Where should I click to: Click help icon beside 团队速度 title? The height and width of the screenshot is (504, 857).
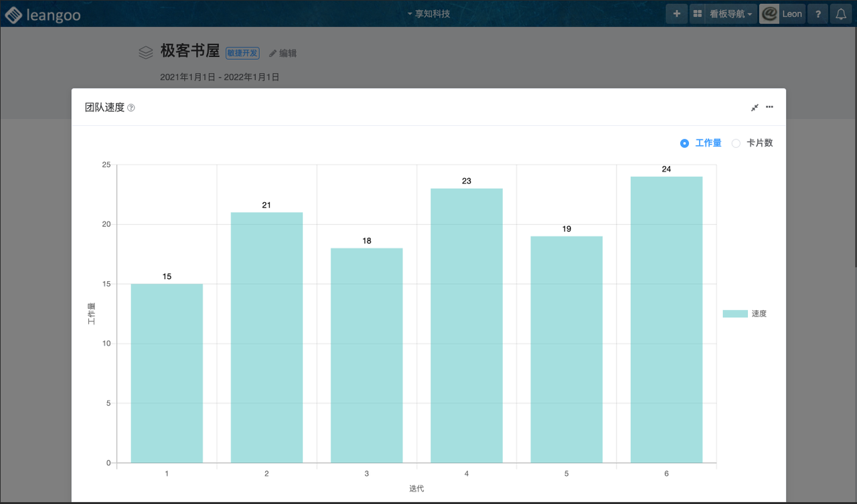click(131, 108)
